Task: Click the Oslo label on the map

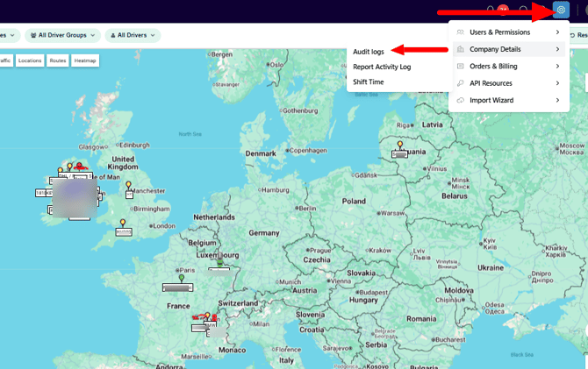Action: 276,65
